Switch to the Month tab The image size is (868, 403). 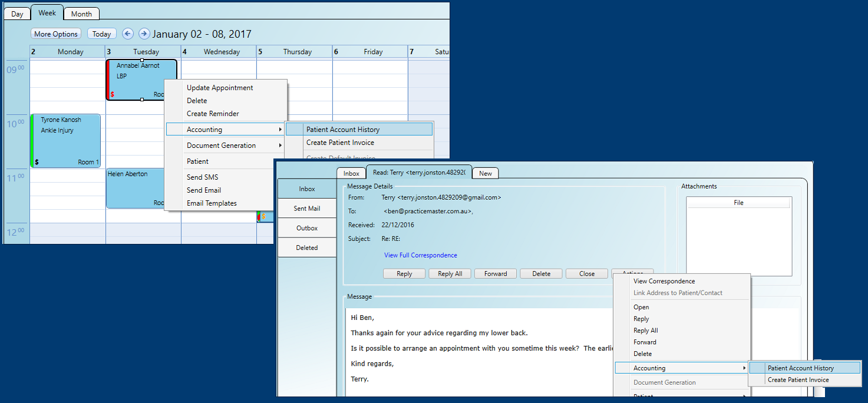coord(81,13)
